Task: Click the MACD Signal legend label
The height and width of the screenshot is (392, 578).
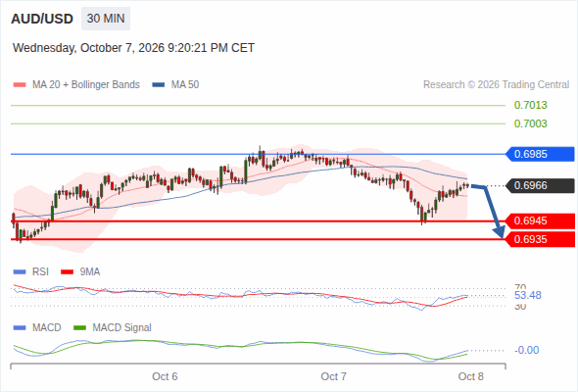Action: [122, 328]
